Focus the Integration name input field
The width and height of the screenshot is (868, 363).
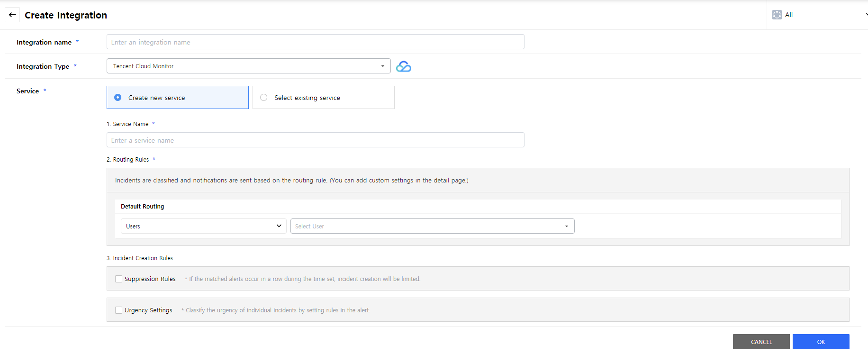[315, 42]
